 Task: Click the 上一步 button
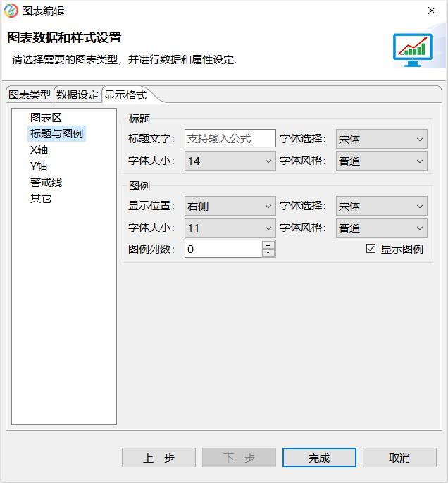click(x=158, y=458)
